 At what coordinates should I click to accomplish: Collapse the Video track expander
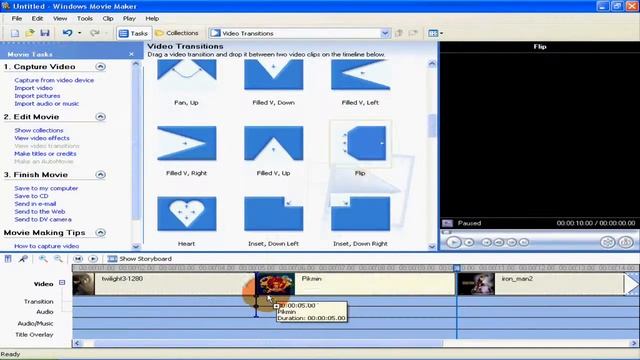tap(62, 282)
